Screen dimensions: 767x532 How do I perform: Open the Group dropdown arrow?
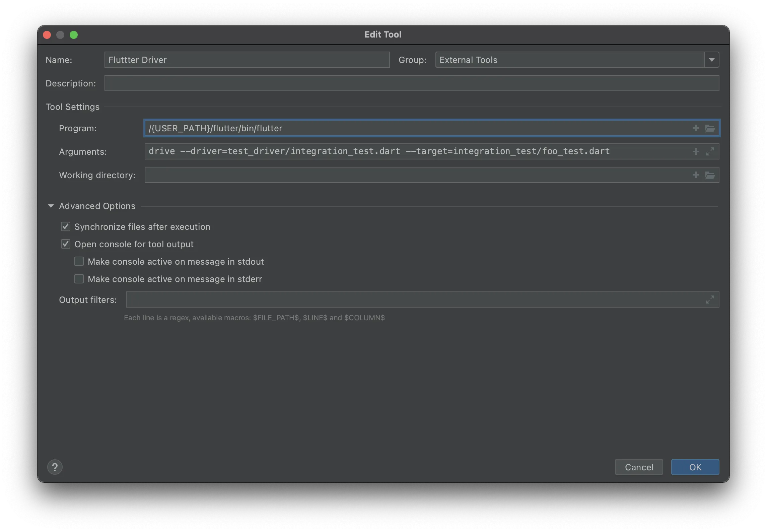pyautogui.click(x=712, y=60)
